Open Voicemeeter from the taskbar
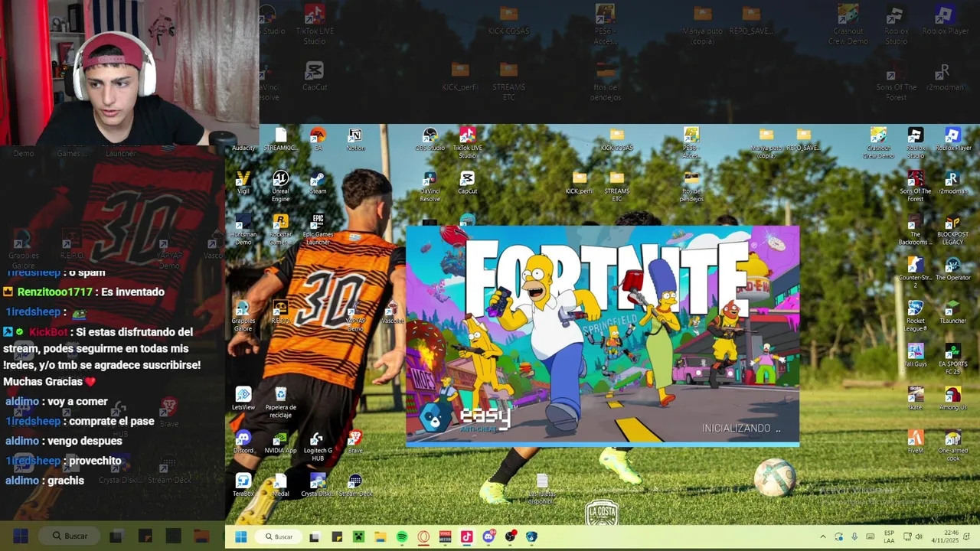 click(446, 537)
